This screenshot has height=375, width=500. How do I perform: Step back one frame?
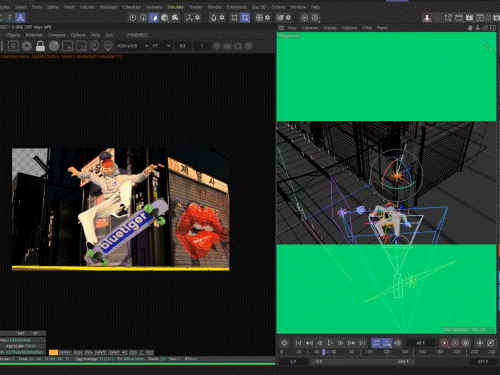point(320,343)
